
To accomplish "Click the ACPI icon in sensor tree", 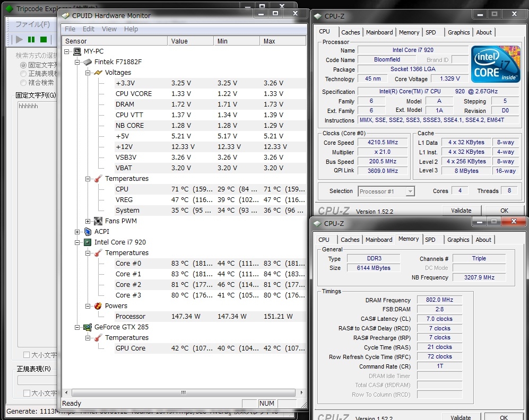I will [88, 232].
